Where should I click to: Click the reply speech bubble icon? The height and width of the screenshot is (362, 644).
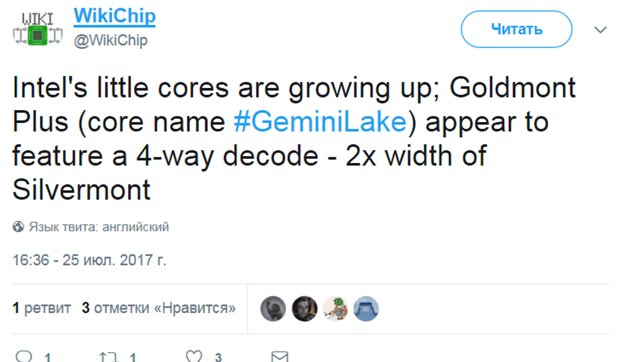24,356
